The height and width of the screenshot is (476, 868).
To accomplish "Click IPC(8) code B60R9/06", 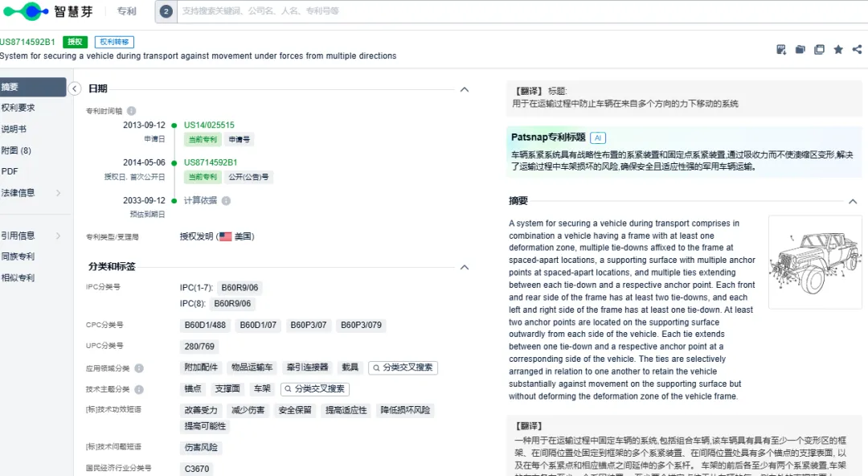I will click(x=232, y=304).
